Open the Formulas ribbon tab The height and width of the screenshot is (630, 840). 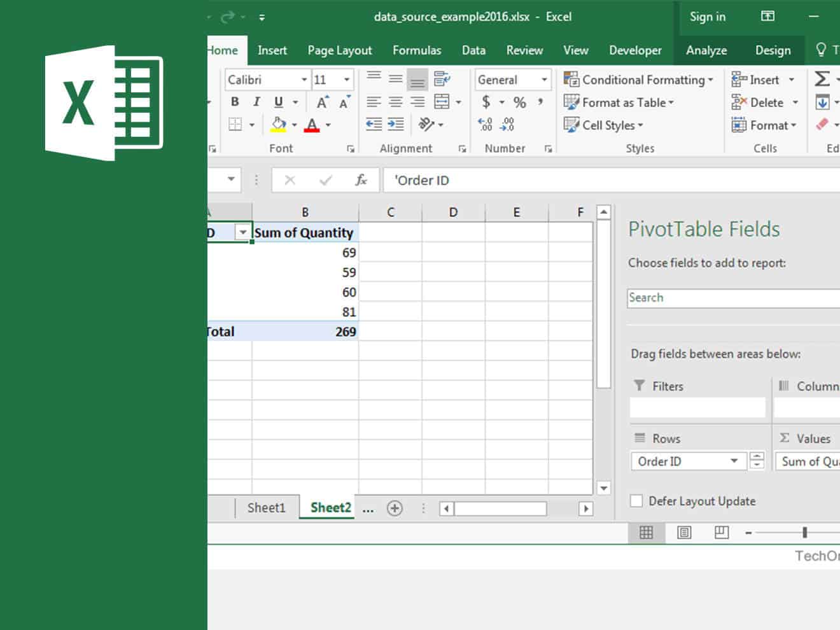coord(417,50)
